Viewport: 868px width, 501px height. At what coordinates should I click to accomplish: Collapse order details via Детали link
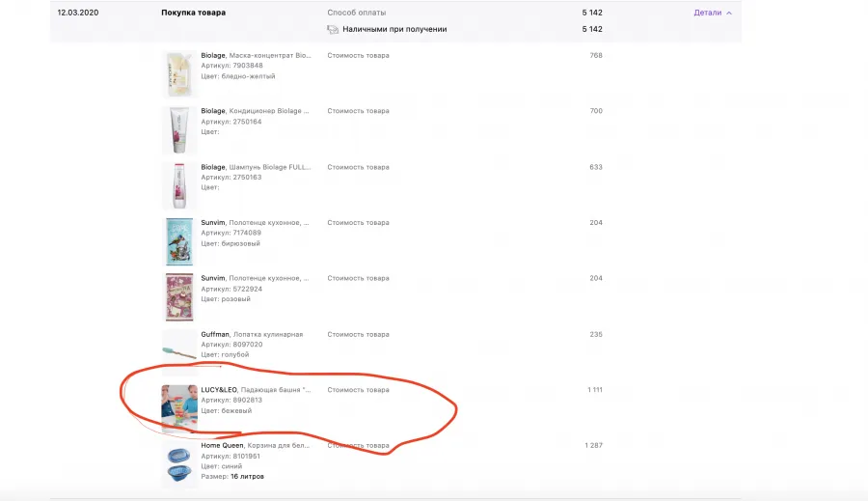pyautogui.click(x=708, y=13)
